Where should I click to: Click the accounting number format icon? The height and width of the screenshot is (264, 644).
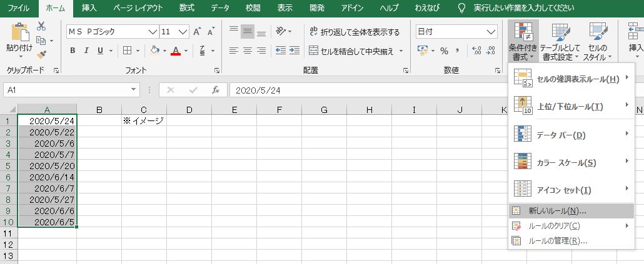click(423, 51)
